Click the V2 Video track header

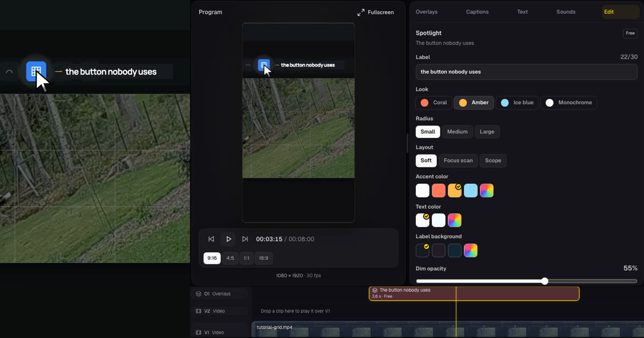point(220,311)
